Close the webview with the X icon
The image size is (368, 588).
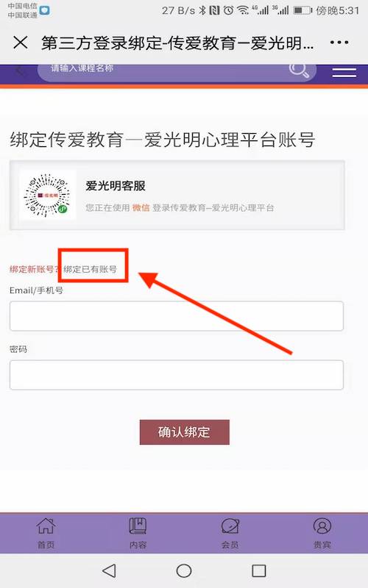pos(21,43)
